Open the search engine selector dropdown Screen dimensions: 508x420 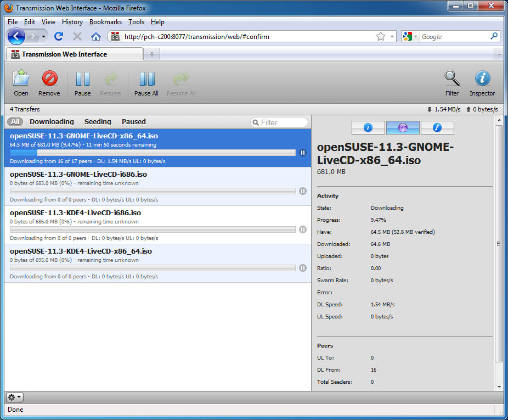pos(410,36)
